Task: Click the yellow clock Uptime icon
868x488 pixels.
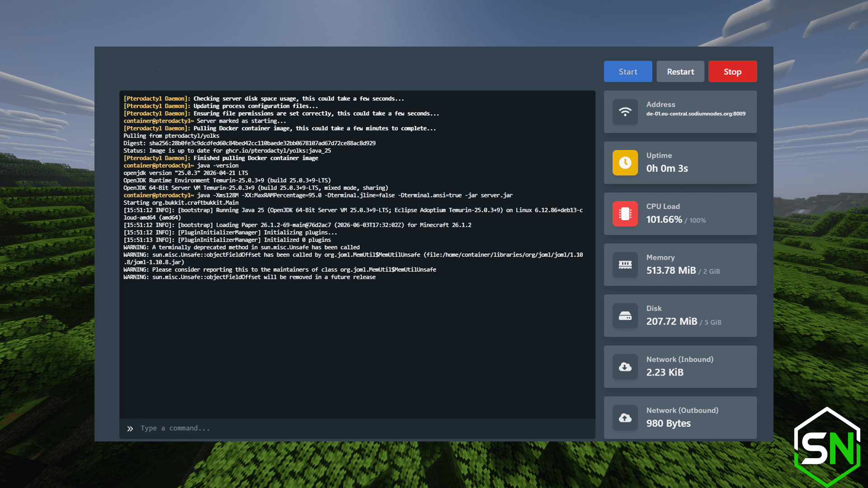Action: point(625,163)
